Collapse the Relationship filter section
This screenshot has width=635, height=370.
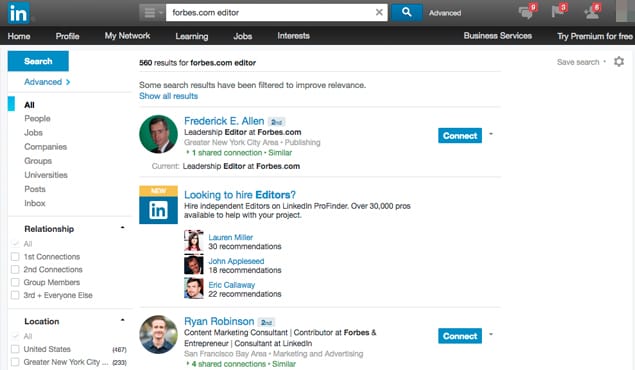[122, 228]
